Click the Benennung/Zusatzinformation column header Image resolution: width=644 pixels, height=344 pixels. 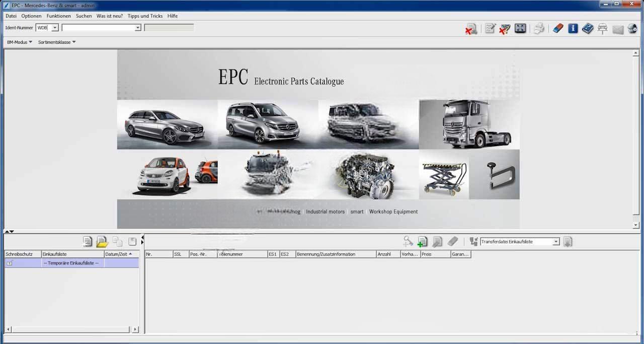coord(336,254)
